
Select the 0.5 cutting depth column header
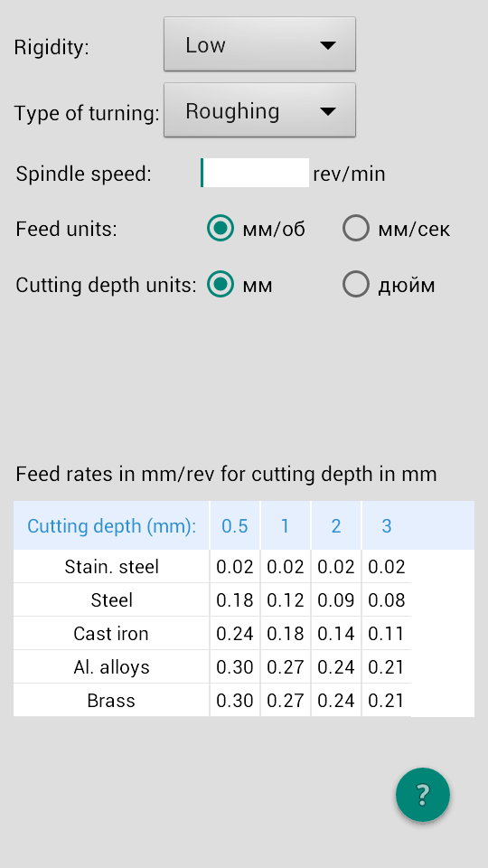point(235,525)
